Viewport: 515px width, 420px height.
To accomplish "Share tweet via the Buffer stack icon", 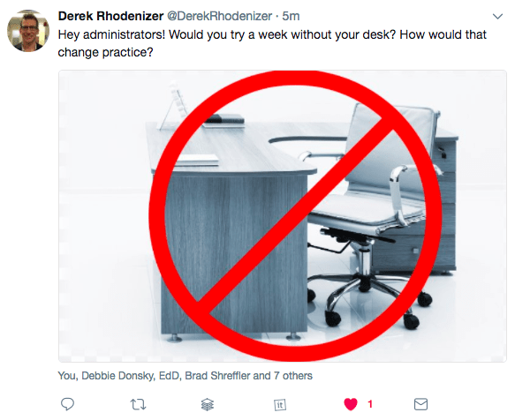I will click(x=208, y=404).
